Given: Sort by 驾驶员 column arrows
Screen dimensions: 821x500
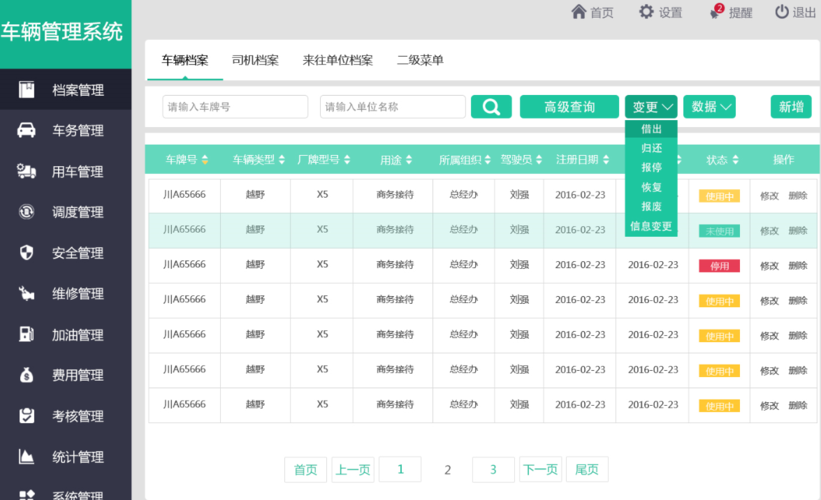Looking at the screenshot, I should 539,160.
